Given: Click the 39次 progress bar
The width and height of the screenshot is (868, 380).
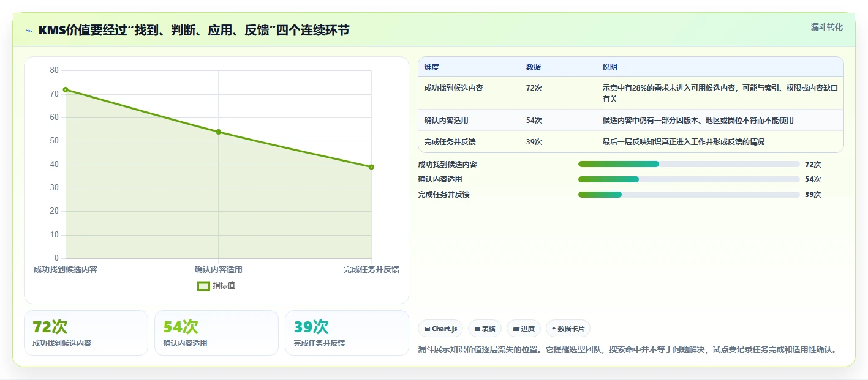Looking at the screenshot, I should coord(689,195).
